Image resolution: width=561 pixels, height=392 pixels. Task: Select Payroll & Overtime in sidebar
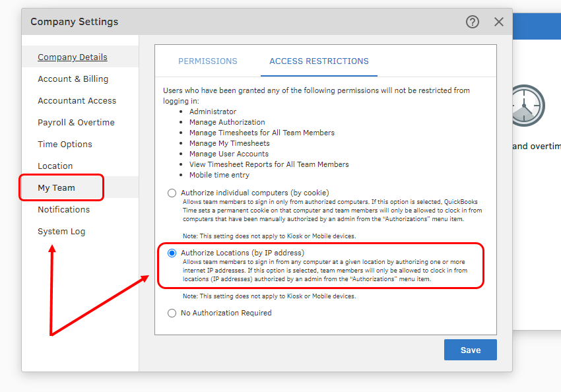76,123
